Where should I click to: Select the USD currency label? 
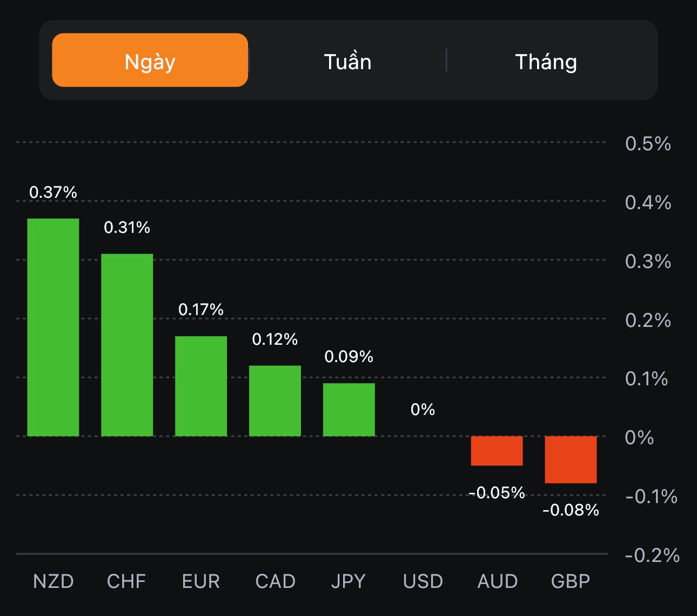[x=423, y=581]
